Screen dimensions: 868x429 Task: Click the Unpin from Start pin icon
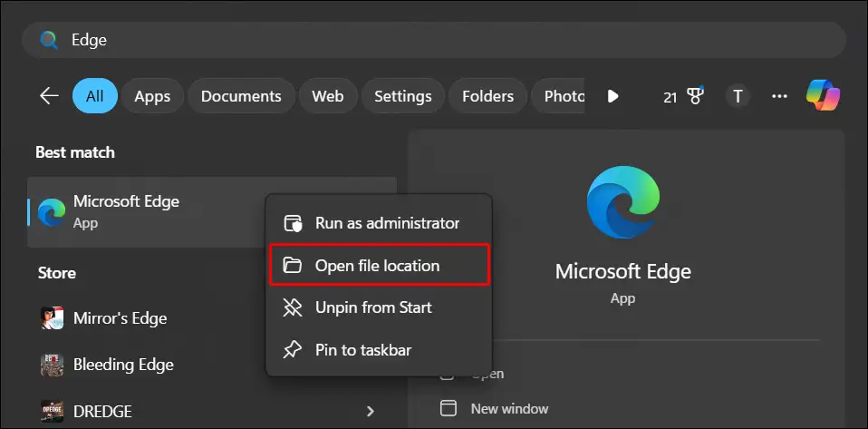coord(293,307)
